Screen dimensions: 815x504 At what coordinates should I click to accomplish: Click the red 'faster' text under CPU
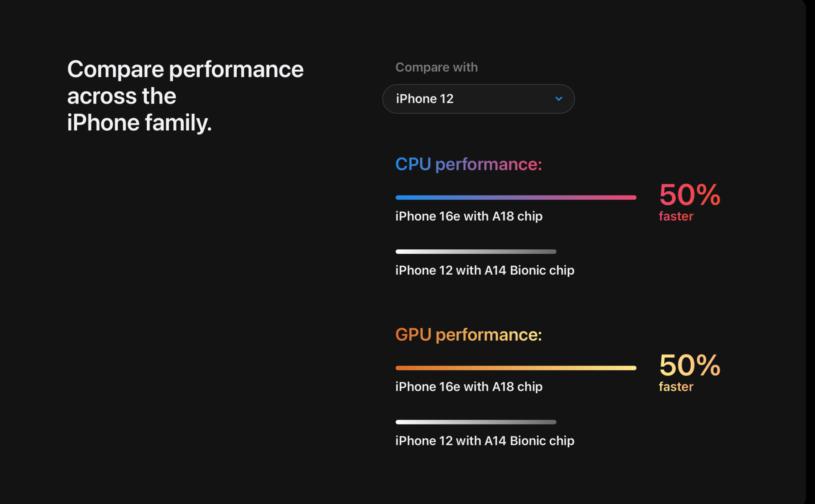pyautogui.click(x=676, y=216)
